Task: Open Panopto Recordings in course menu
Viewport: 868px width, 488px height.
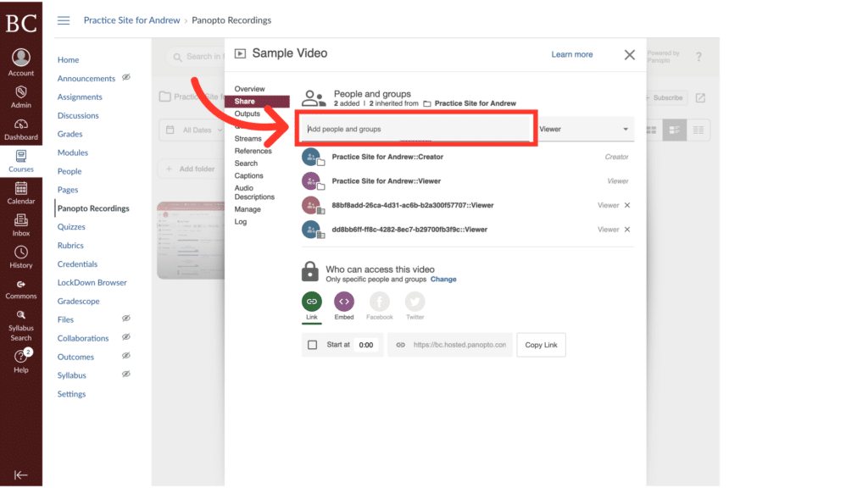Action: coord(93,208)
